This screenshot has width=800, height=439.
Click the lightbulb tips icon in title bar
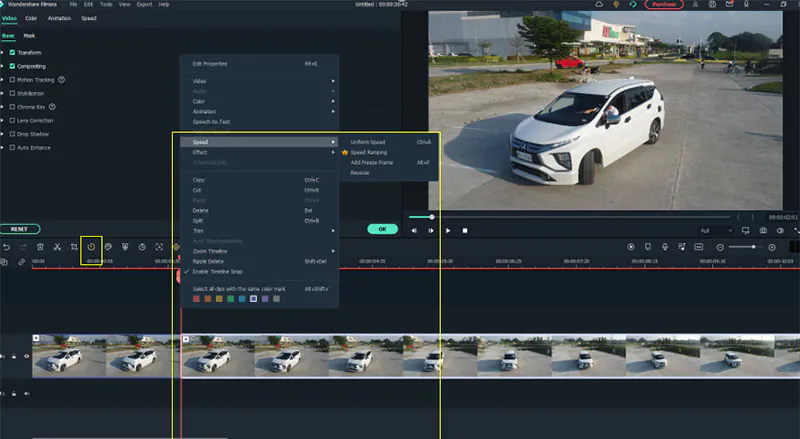[616, 4]
